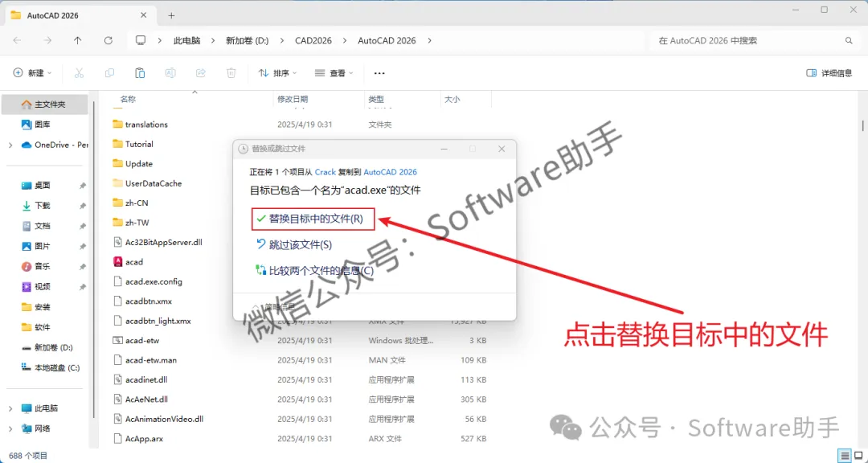Select the zh-TW folder
This screenshot has width=868, height=463.
pos(137,223)
